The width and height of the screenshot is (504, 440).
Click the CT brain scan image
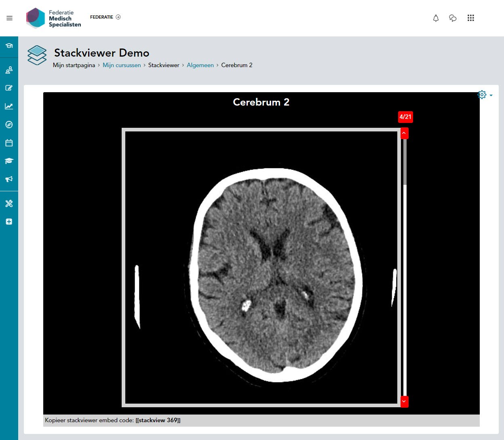coord(261,267)
